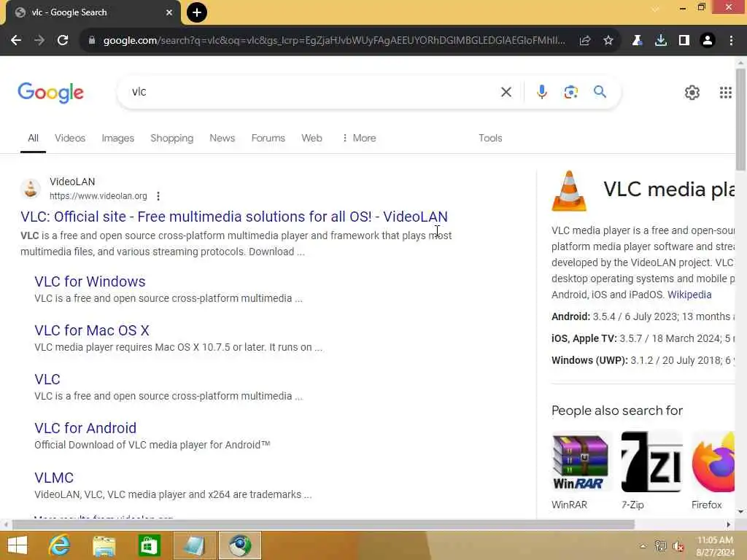Screen dimensions: 747x560
Task: Open the browser downloads icon
Action: coord(661,40)
